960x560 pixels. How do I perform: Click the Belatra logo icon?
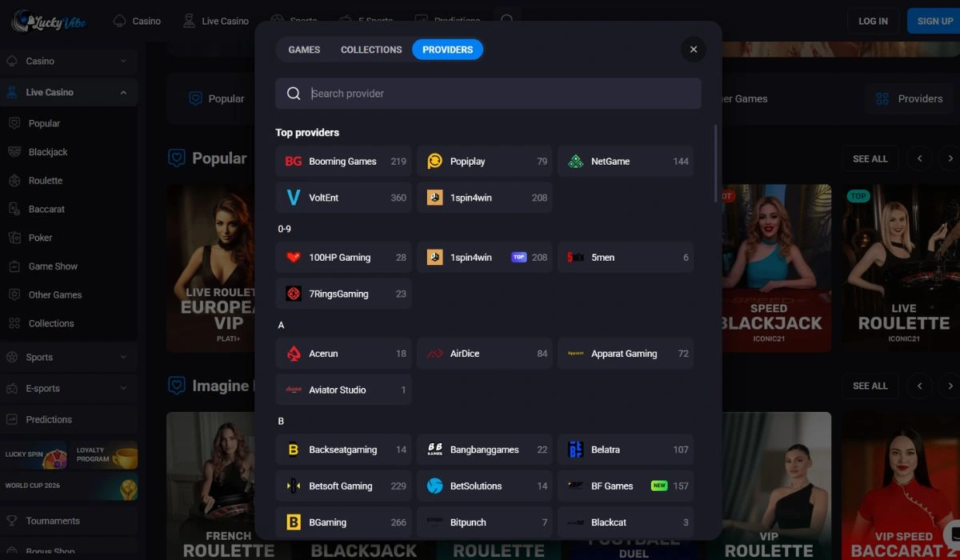click(x=575, y=450)
